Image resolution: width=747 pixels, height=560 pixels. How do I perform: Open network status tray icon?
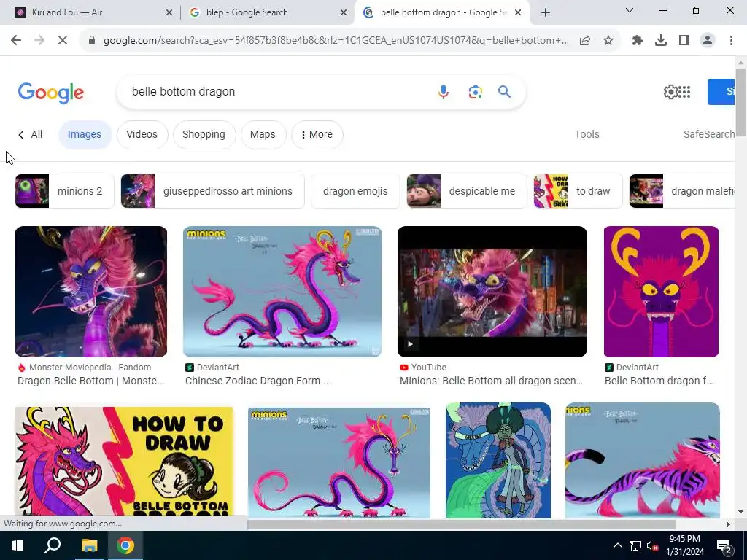(635, 545)
